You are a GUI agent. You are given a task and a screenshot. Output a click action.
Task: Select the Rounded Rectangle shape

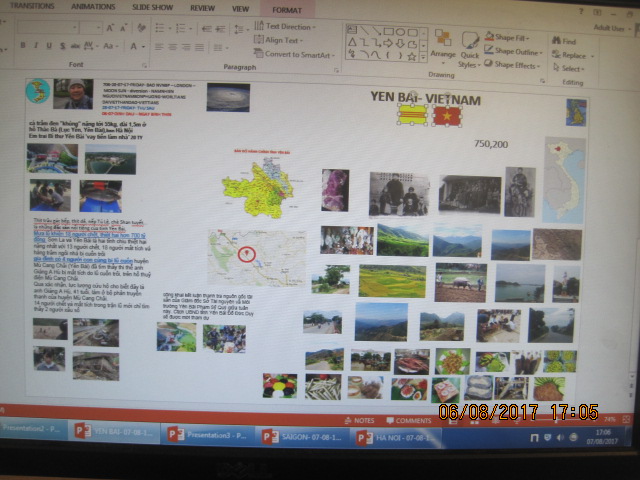click(x=413, y=32)
